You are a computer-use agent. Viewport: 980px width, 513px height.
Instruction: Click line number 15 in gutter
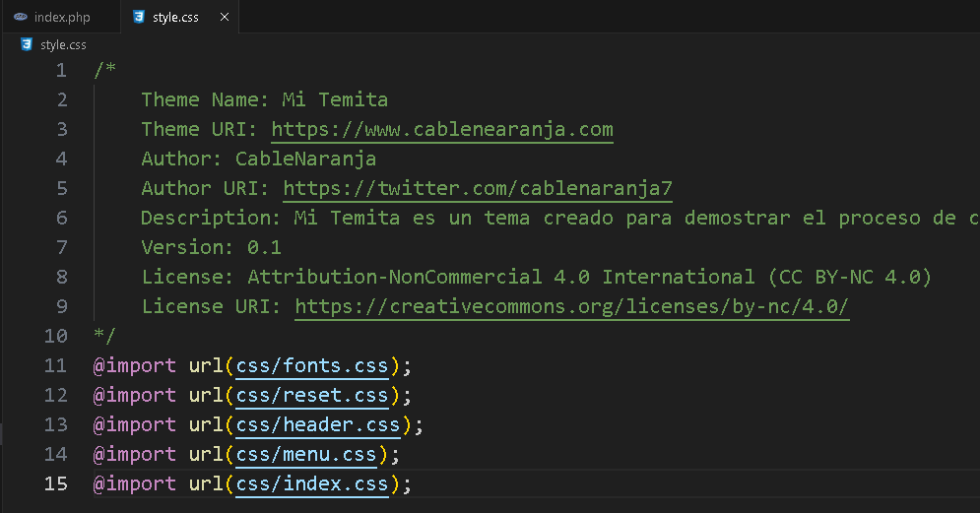[x=55, y=483]
